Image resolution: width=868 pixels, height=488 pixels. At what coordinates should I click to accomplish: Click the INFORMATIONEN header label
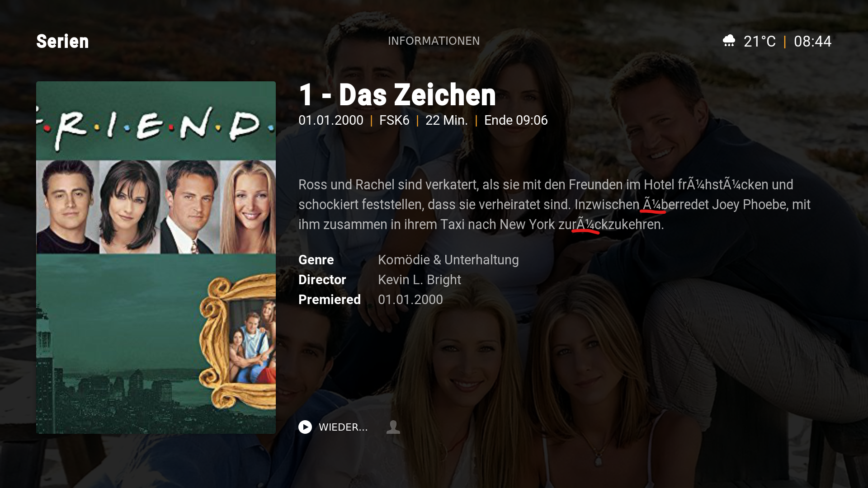tap(434, 41)
